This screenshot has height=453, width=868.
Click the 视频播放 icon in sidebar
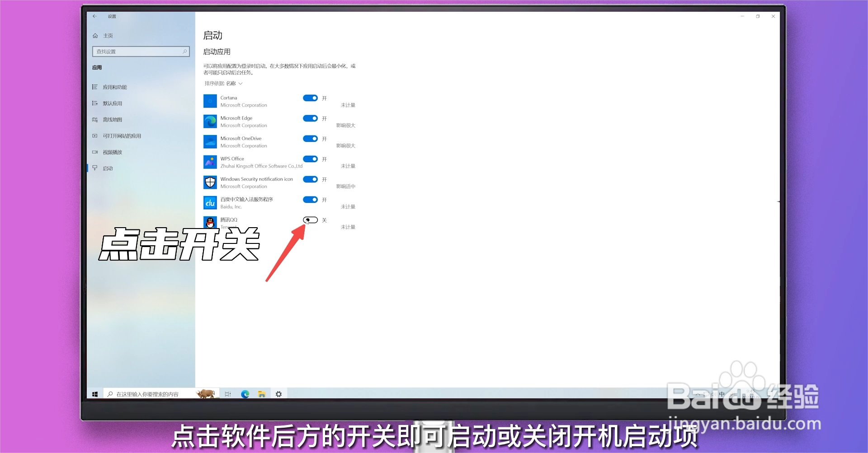pos(95,152)
